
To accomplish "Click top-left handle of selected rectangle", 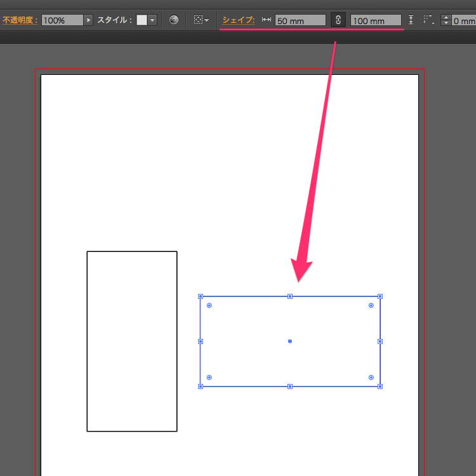I will [201, 296].
